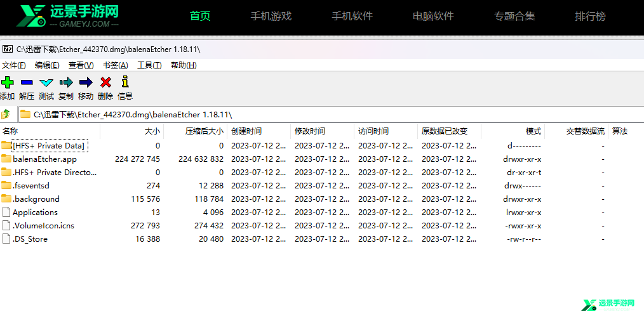Click the Info (信息) icon
Viewport: 644px width, 321px height.
pos(125,82)
